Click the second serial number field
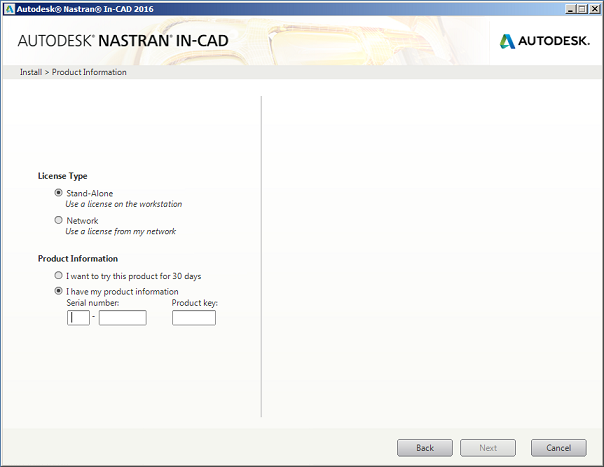Screen dimensions: 604x467 click(122, 318)
